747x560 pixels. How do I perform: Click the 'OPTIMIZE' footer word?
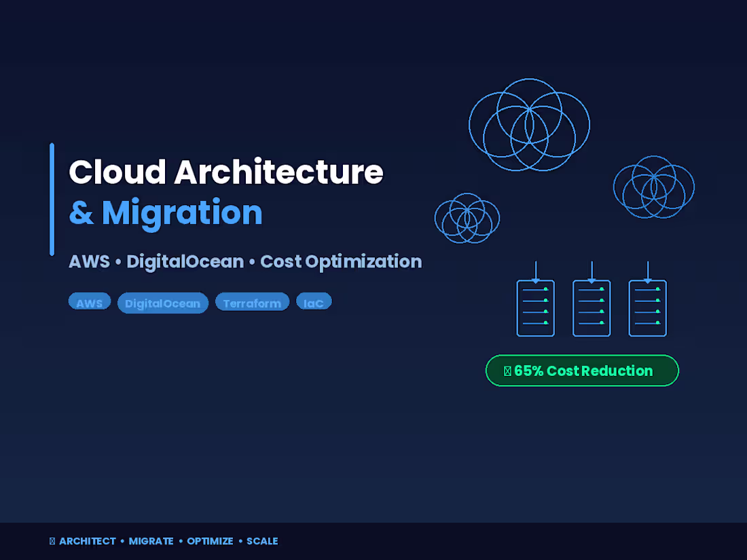[210, 541]
